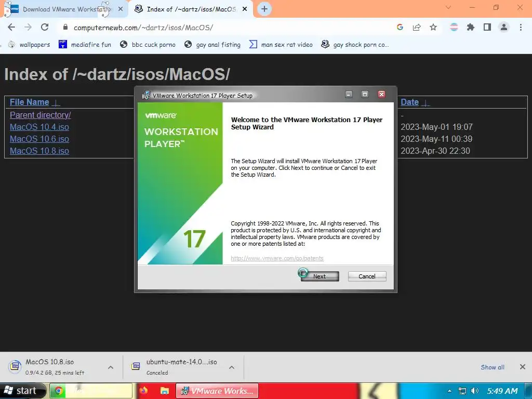Share this page using the share icon

[417, 27]
